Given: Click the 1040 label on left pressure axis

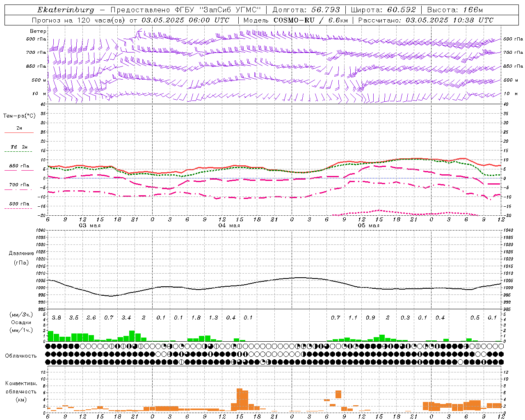Looking at the screenshot, I should coord(40,230).
